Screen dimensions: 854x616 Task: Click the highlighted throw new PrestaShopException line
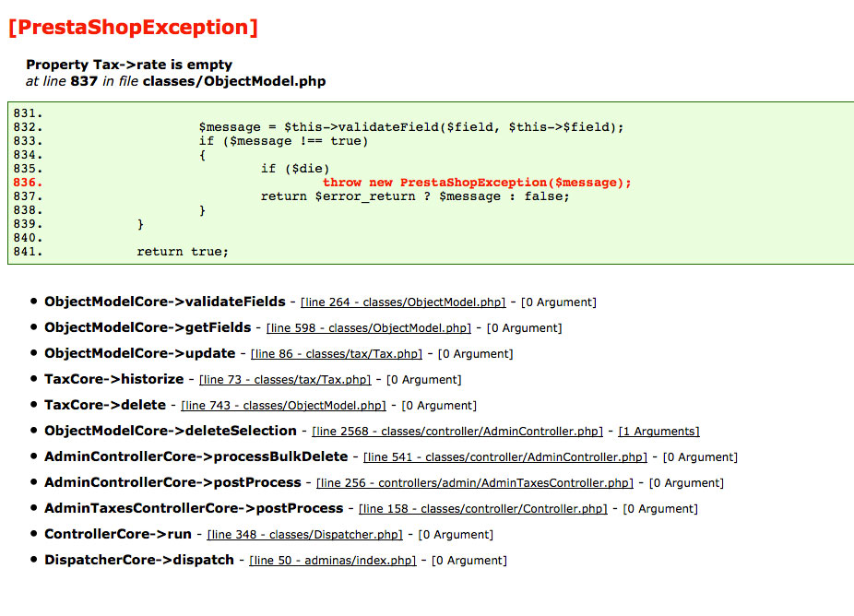pyautogui.click(x=477, y=183)
